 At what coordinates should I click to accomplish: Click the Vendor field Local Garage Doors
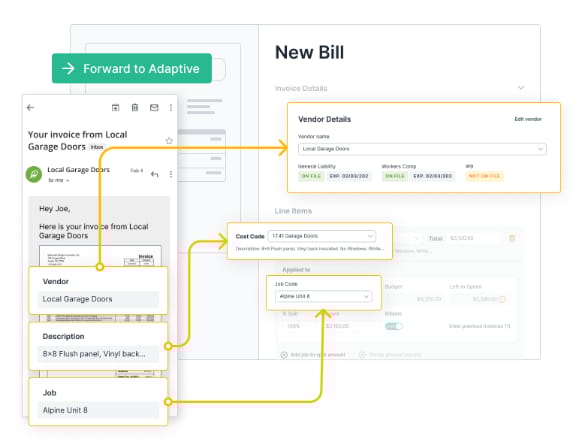[x=98, y=299]
